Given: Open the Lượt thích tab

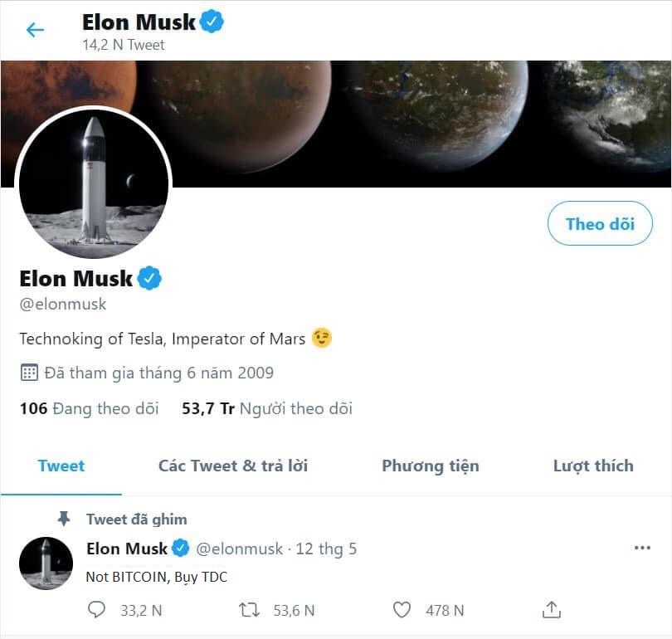Looking at the screenshot, I should click(592, 466).
